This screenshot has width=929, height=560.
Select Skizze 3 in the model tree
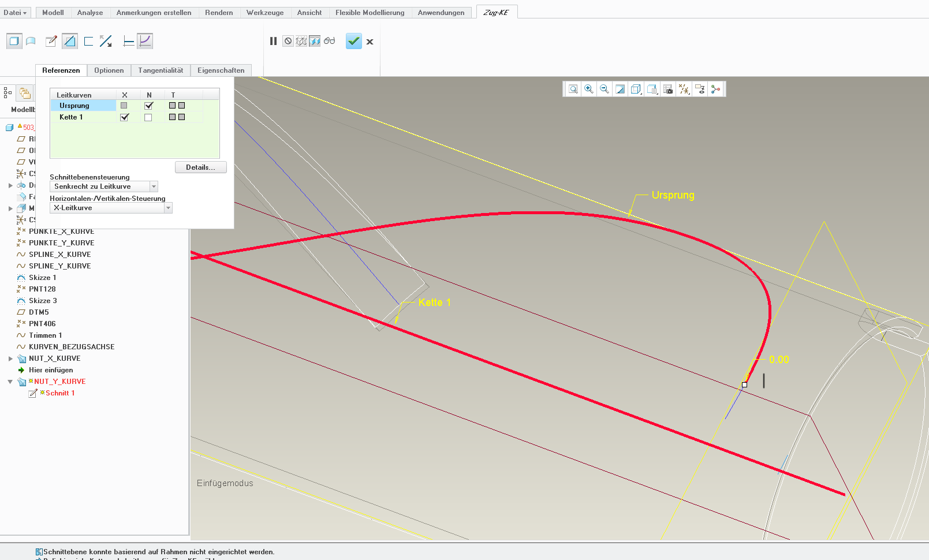[x=43, y=301]
